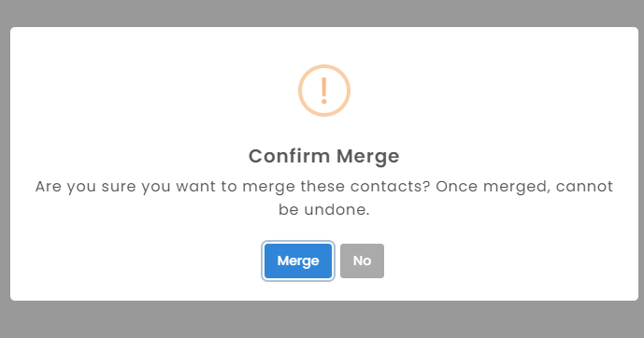This screenshot has width=644, height=338.
Task: Click the orange warning exclamation icon
Action: [x=324, y=91]
